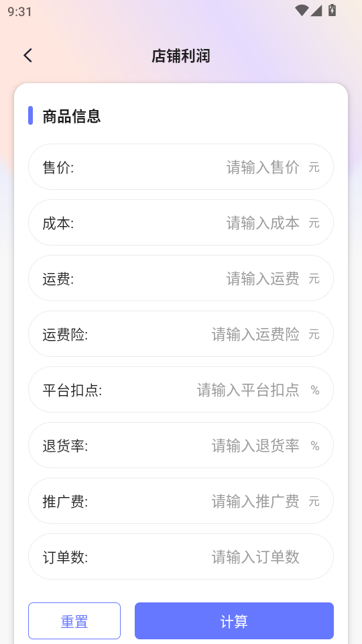Tap the 商品信息 section header
The height and width of the screenshot is (644, 362).
[x=72, y=116]
